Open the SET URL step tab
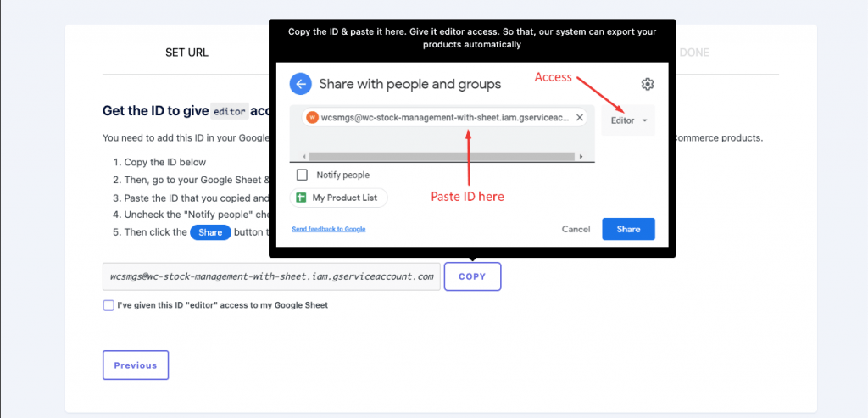Screen dimensions: 868x418 (186, 53)
